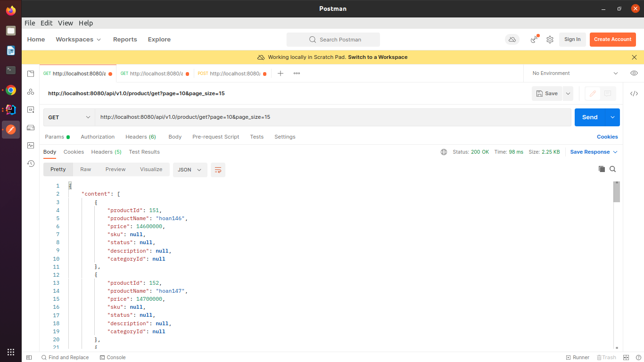
Task: Open the comments icon next to Save
Action: (608, 93)
